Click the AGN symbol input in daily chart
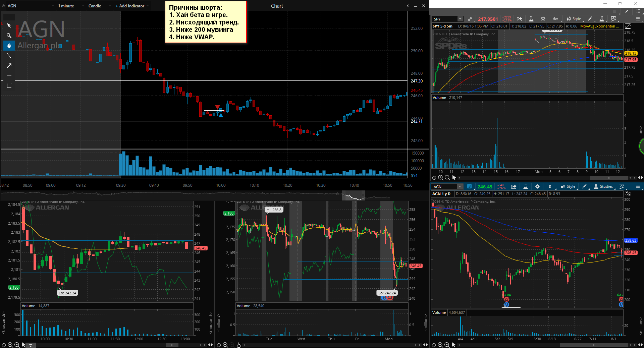Viewport: 644px width, 348px height. click(444, 187)
